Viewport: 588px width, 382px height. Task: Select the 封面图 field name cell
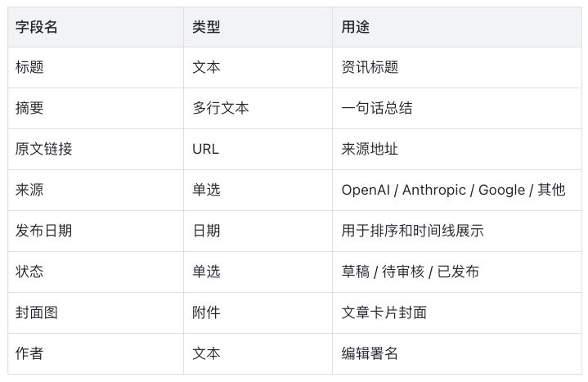click(x=96, y=313)
